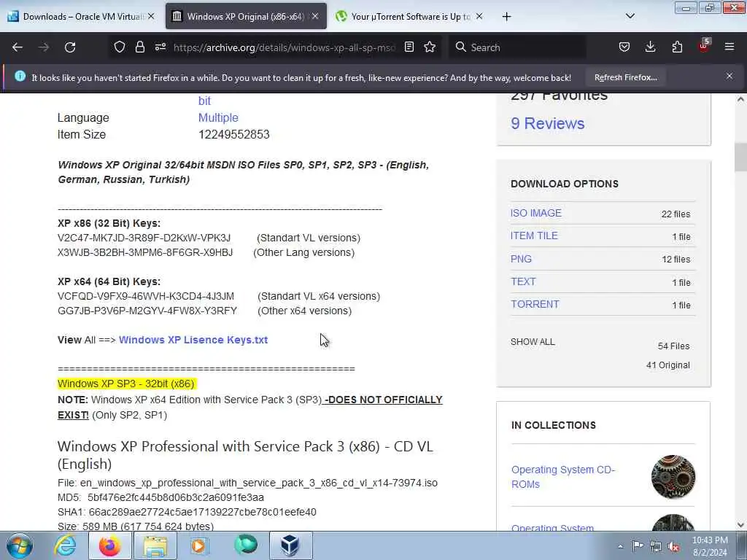Click the GG7JB-P3V6P x64 key text

147,311
